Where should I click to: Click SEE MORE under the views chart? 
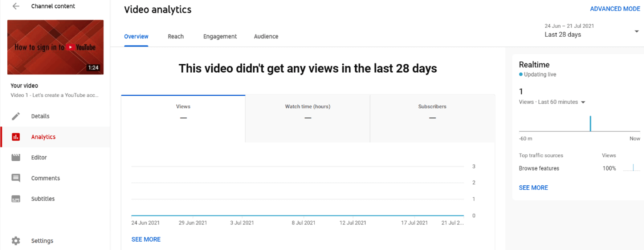[146, 239]
